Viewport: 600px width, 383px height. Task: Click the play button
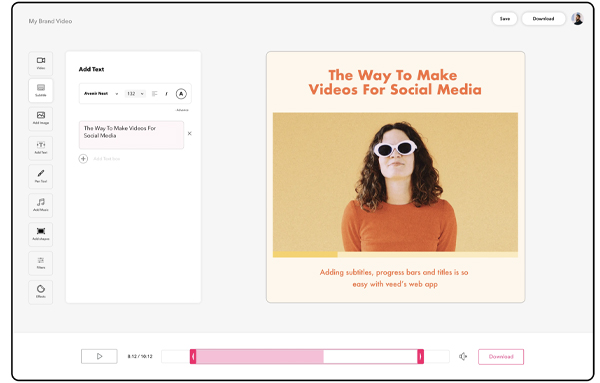(x=99, y=356)
